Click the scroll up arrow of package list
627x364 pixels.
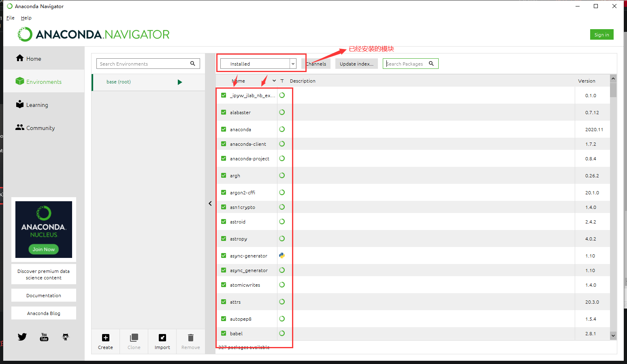point(613,78)
